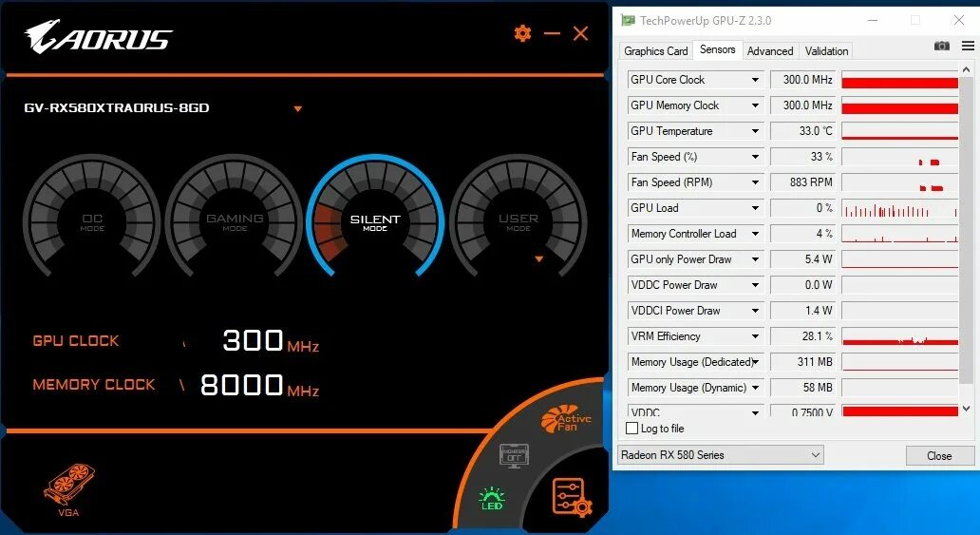Minimize the AORUS Graphics Engine window

(x=552, y=33)
